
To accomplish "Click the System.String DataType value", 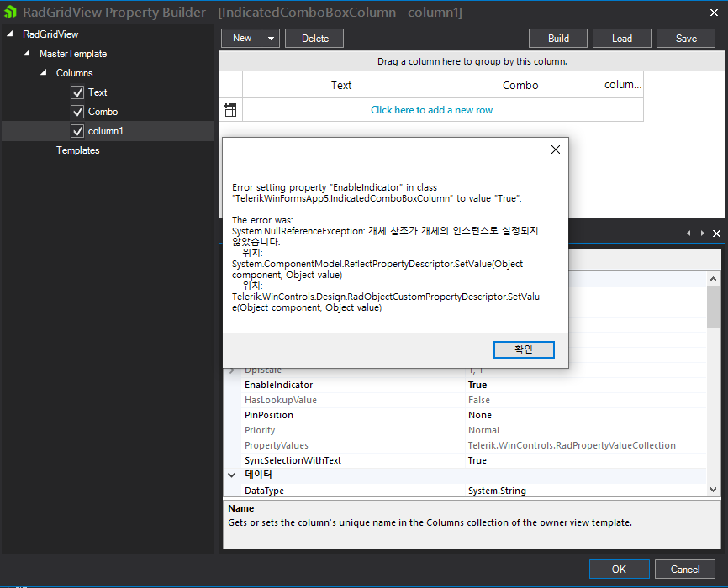I will coord(497,491).
